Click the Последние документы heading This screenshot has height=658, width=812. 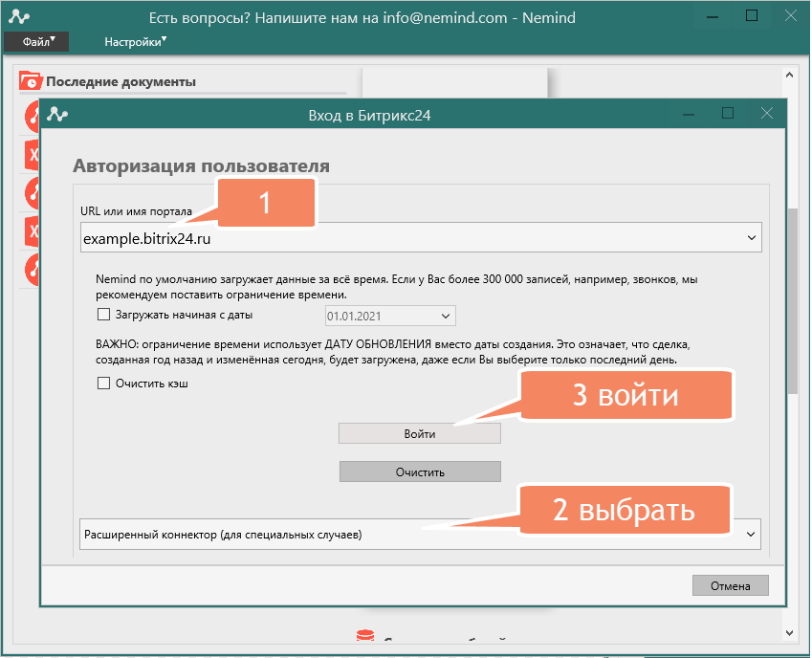[x=121, y=82]
